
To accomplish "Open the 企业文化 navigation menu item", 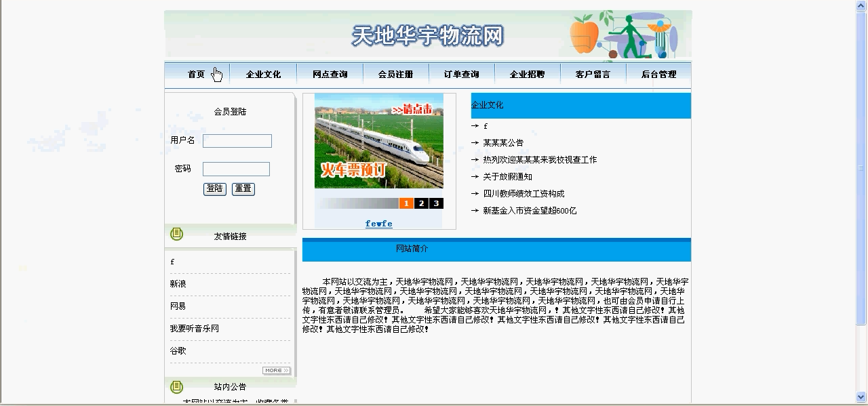I will (x=263, y=75).
